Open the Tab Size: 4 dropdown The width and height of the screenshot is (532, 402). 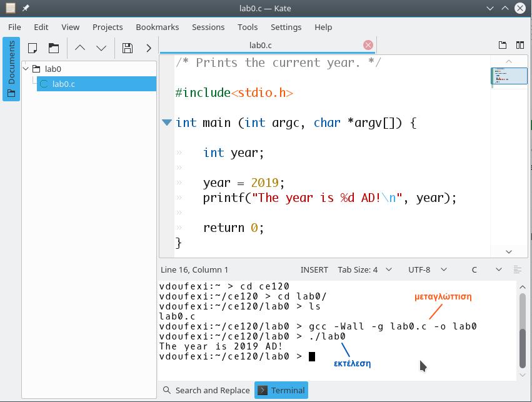click(364, 269)
